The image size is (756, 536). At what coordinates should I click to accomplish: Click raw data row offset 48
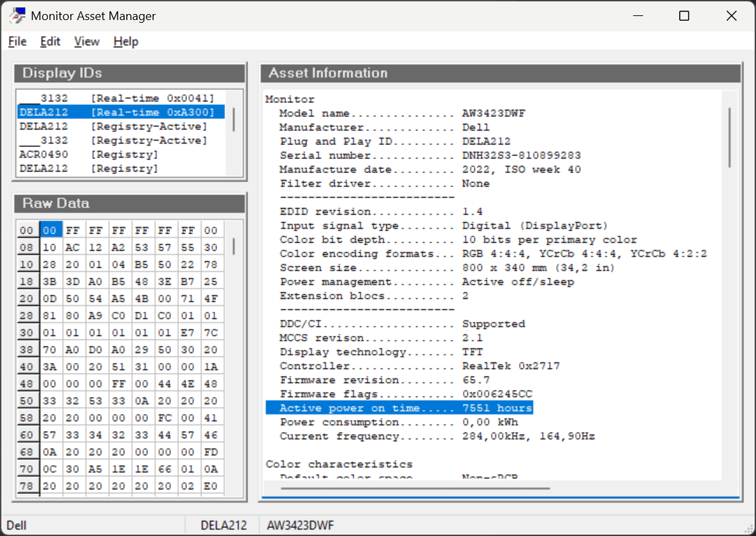click(27, 384)
